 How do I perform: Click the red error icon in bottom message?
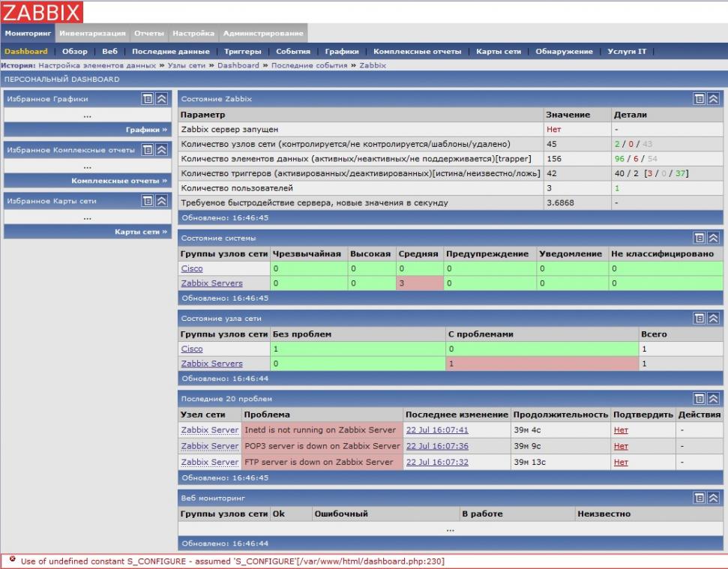point(13,559)
